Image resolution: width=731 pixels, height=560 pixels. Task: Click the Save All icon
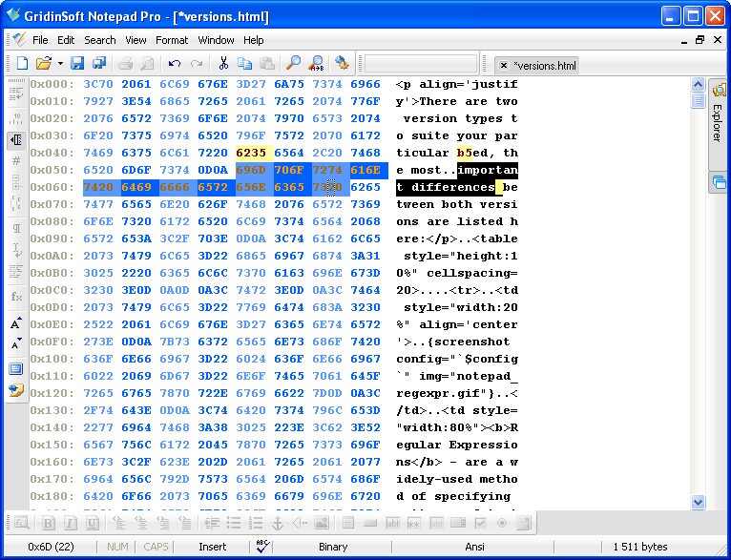coord(99,63)
